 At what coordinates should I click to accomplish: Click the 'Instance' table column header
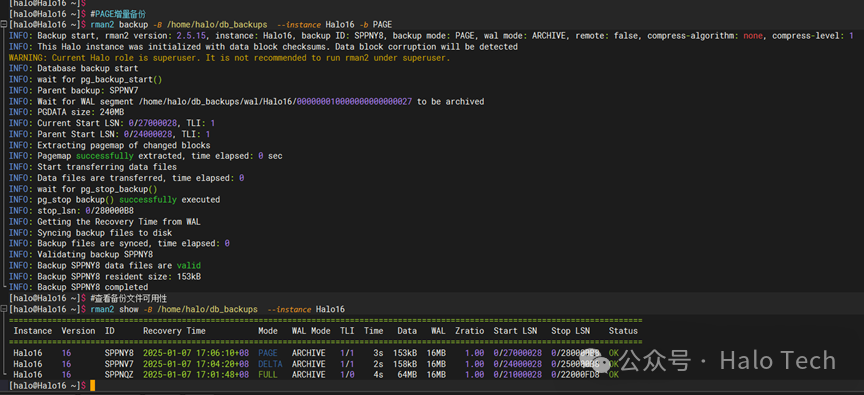coord(33,331)
